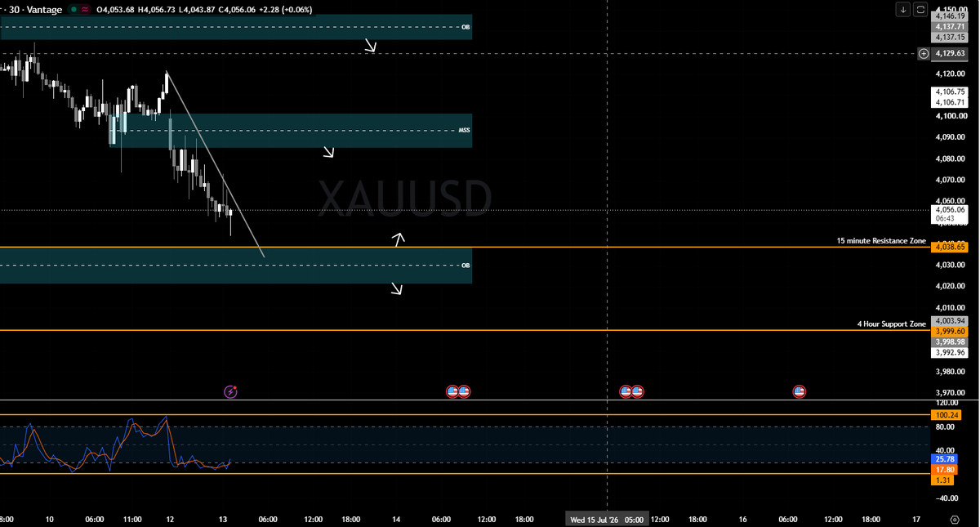Image resolution: width=980 pixels, height=527 pixels.
Task: Click the scroll-down arrow button
Action: 903,10
